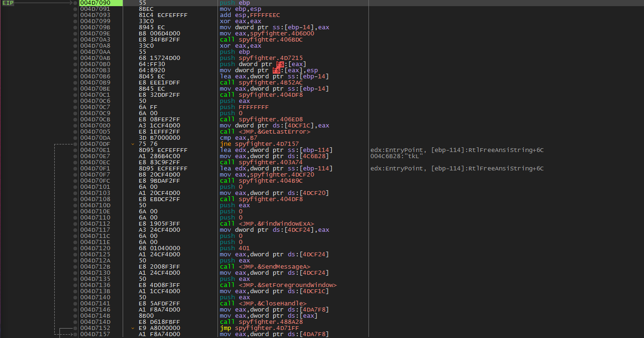Click the add esp,FFFFFEEC instruction

[x=250, y=15]
